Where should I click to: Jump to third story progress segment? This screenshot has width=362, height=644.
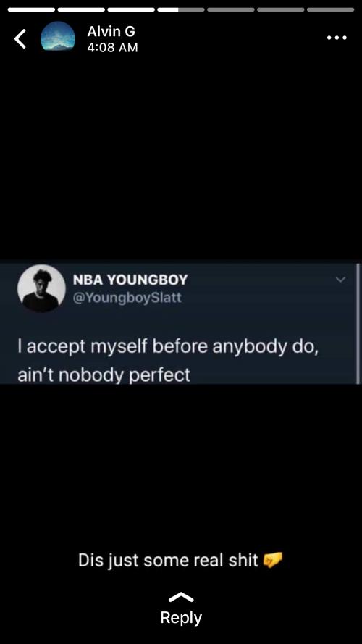(x=131, y=9)
